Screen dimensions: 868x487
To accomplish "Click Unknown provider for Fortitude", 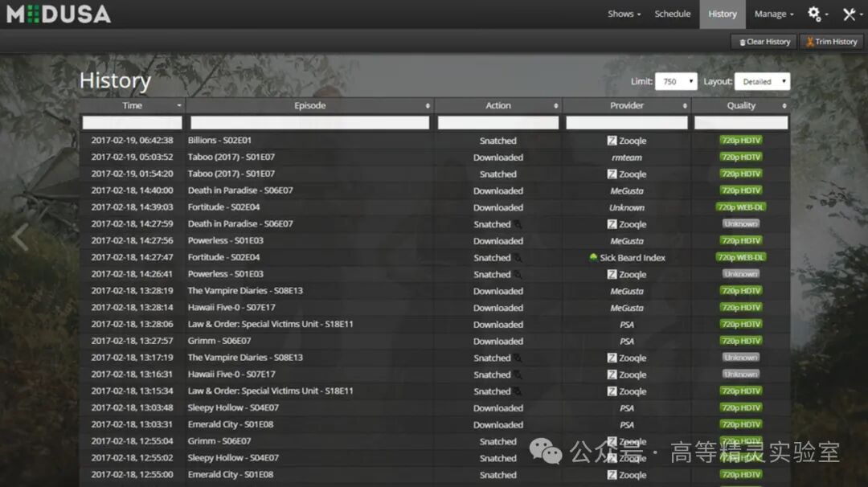I will [627, 207].
